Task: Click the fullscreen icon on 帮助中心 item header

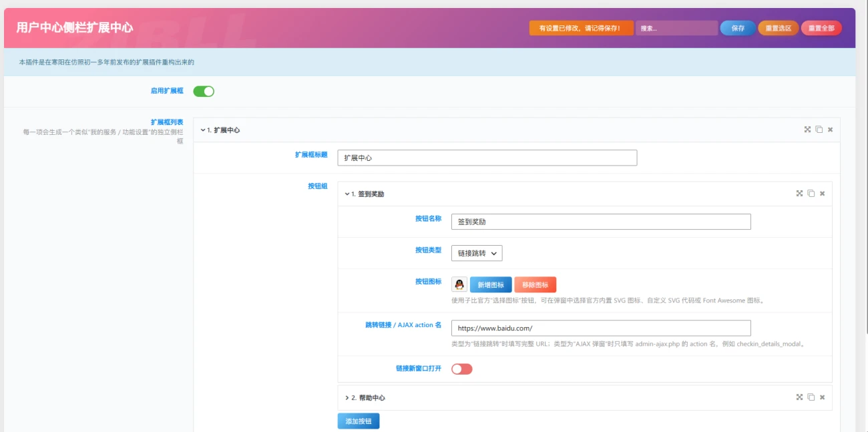Action: tap(799, 397)
